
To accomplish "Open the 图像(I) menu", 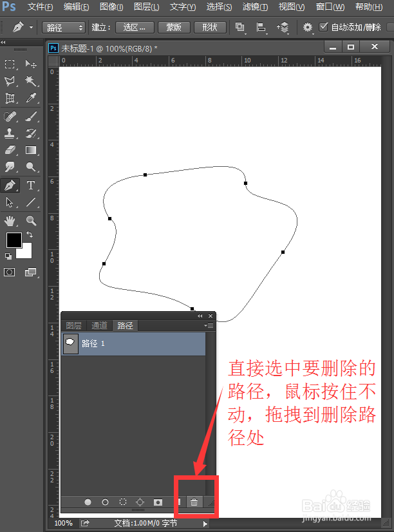I will 111,7.
